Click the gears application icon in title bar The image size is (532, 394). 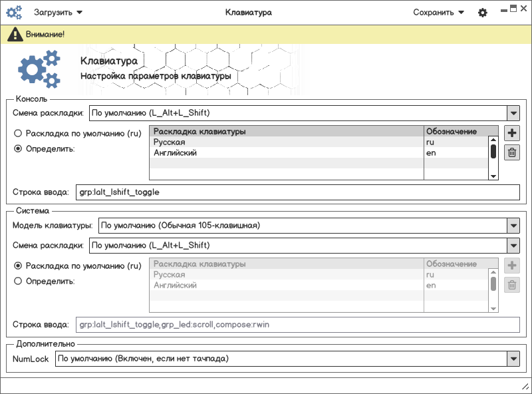point(14,12)
